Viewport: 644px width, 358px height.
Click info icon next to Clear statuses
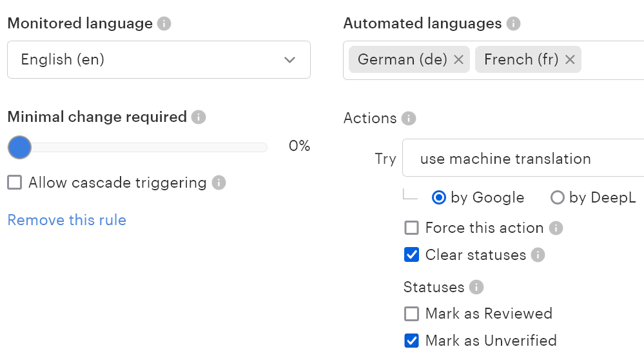[x=538, y=255]
